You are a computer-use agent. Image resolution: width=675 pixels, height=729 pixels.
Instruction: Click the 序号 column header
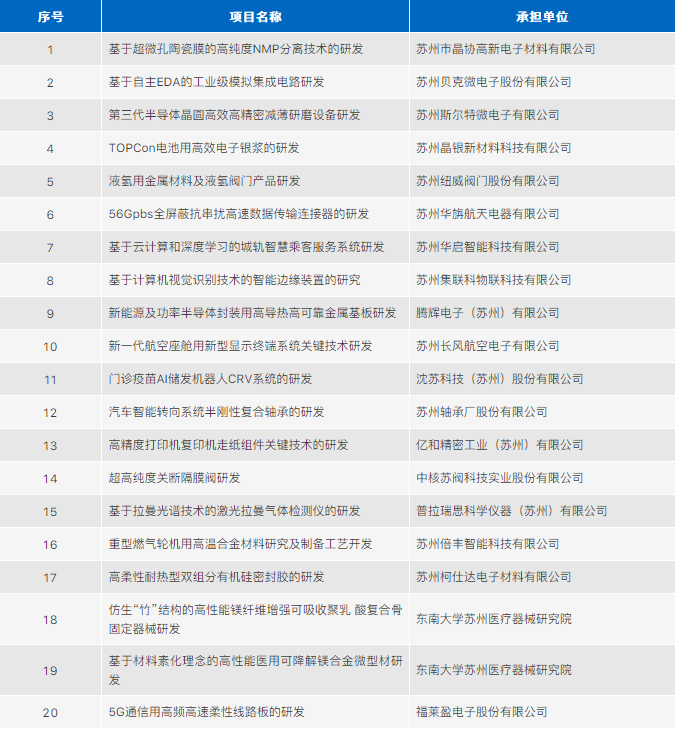50,17
